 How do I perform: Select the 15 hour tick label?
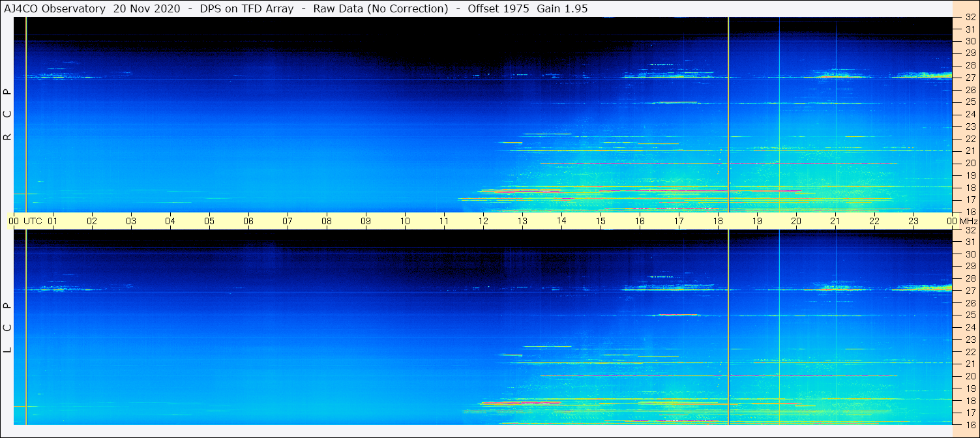601,221
